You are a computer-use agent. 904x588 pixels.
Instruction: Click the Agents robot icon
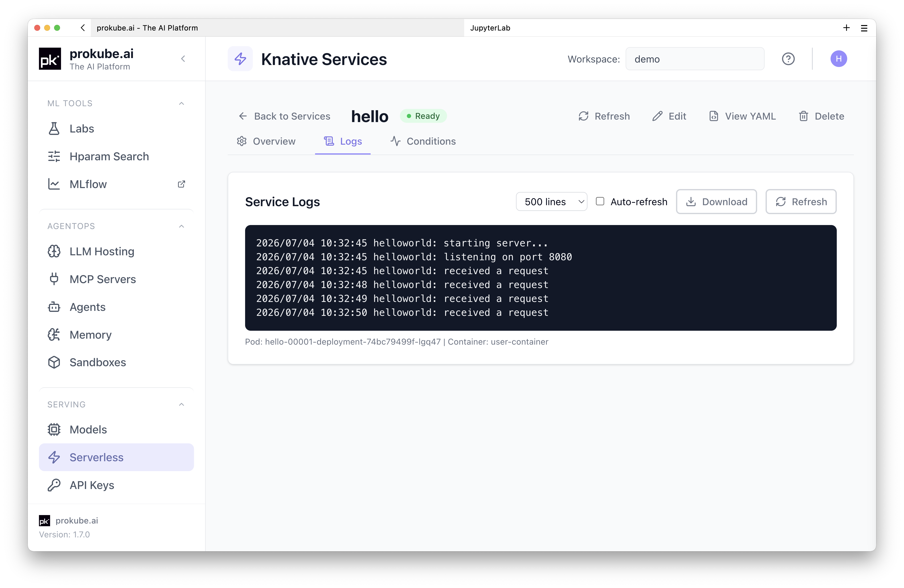coord(54,307)
